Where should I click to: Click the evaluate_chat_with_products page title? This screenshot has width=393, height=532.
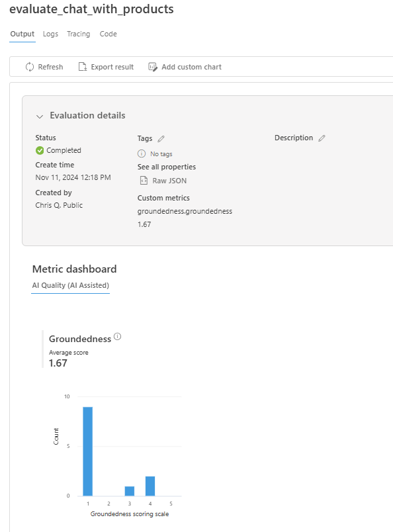(91, 9)
